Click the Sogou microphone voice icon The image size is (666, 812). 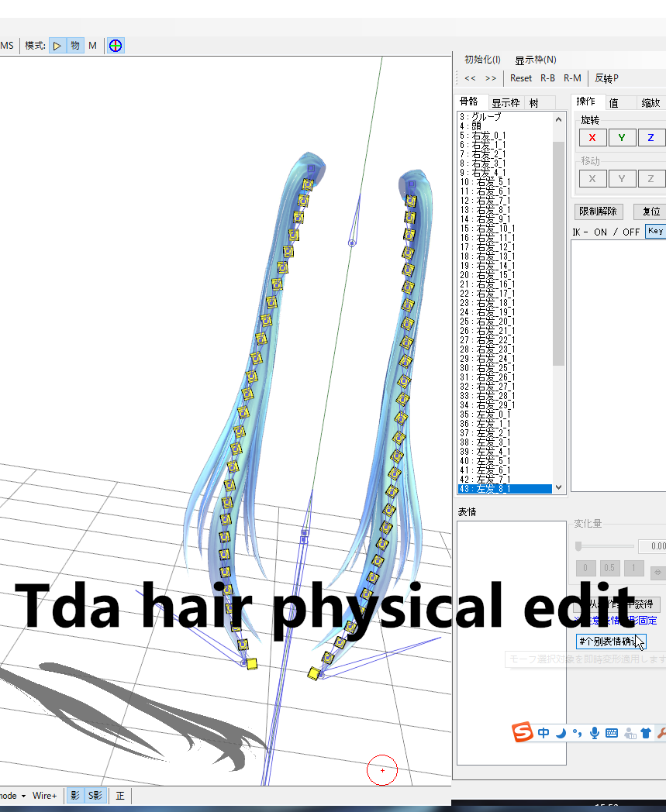594,732
